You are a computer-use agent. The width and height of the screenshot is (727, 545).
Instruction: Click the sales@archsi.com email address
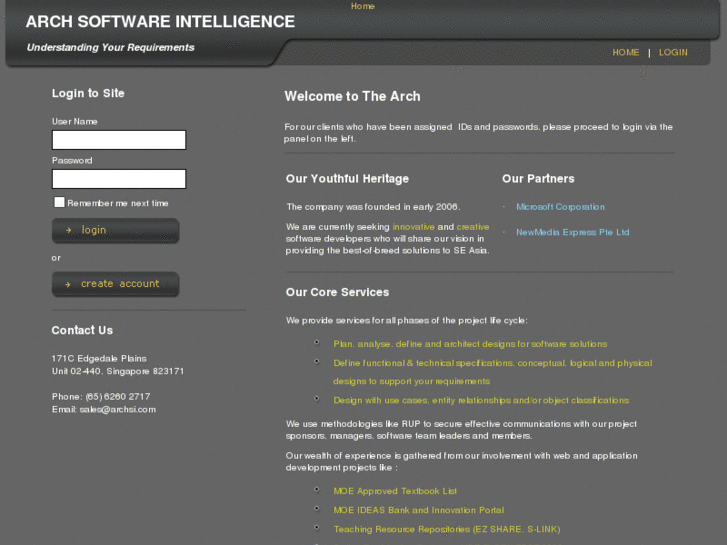[118, 410]
